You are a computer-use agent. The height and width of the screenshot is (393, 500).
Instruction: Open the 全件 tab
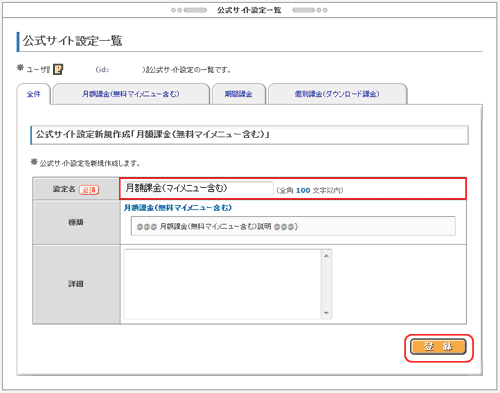pos(34,94)
